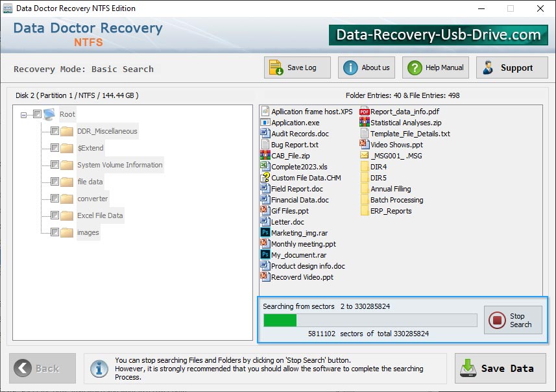Viewport: 556px width, 392px height.
Task: Select the Product design info.doc file name
Action: 308,265
